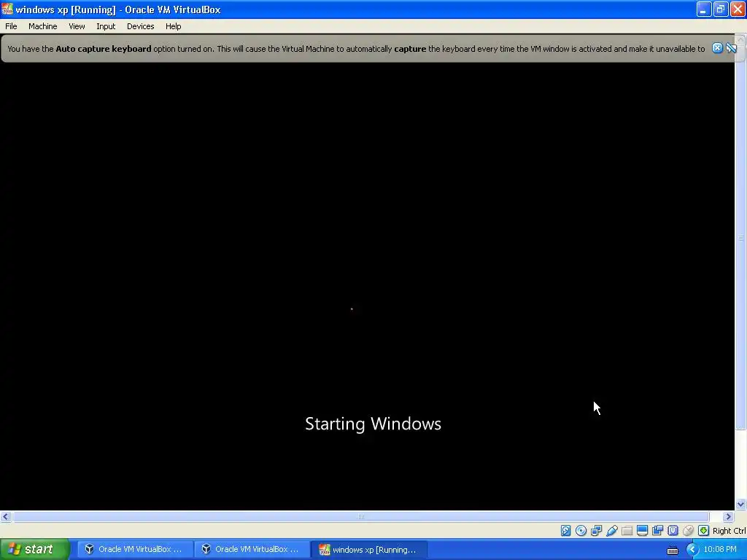Click the 10:08 PM taskbar clock

coord(720,550)
